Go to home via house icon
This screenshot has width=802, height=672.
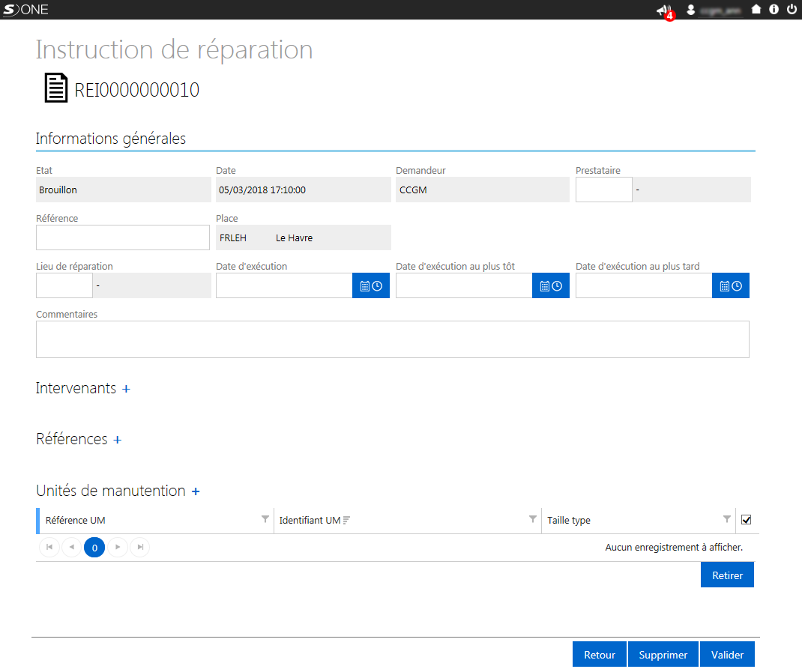tap(756, 9)
